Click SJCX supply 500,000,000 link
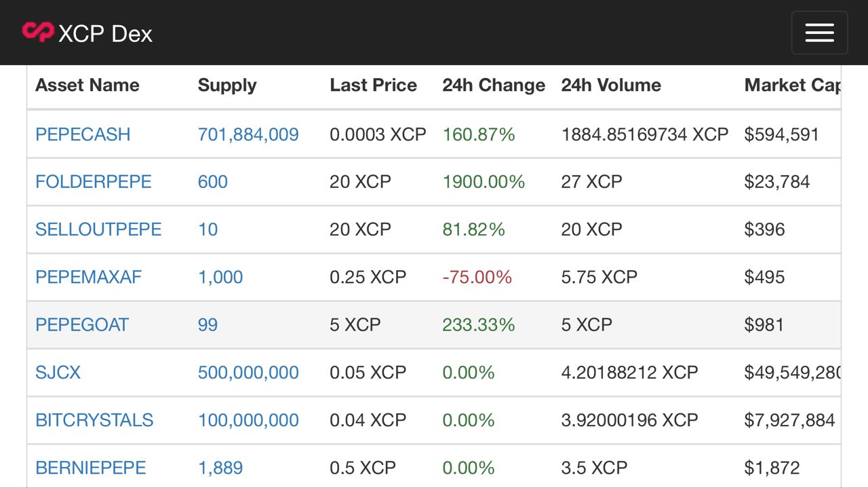Image resolution: width=868 pixels, height=488 pixels. [248, 372]
